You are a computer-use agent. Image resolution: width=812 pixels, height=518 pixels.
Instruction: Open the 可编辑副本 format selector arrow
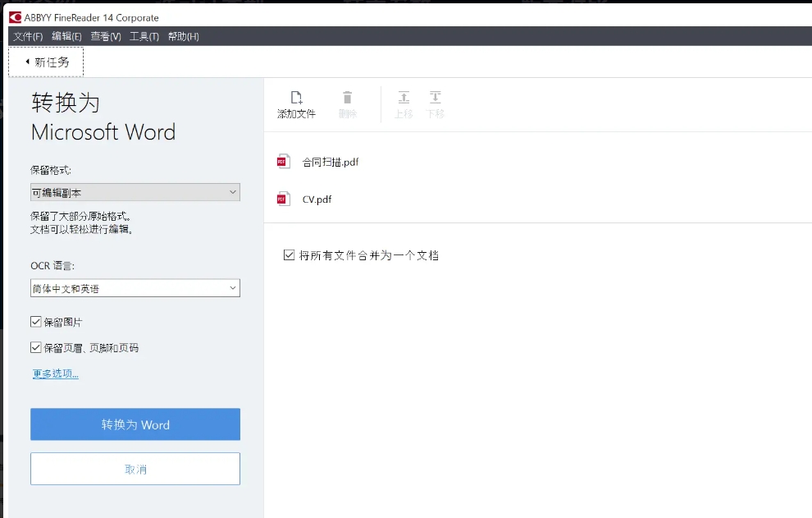tap(235, 192)
